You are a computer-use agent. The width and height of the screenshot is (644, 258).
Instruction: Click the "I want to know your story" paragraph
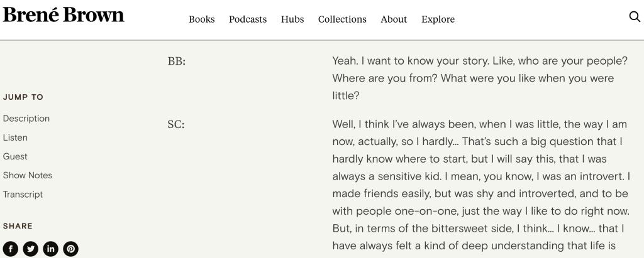point(473,79)
